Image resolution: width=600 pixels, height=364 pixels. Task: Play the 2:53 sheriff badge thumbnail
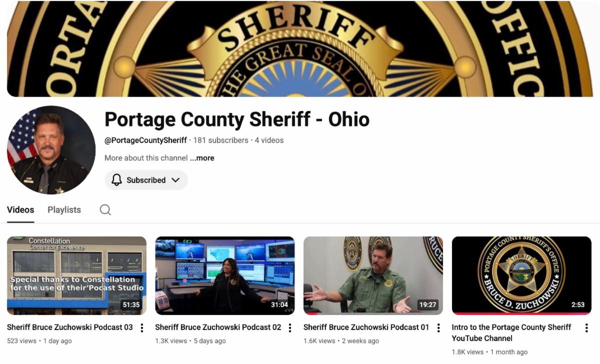click(521, 275)
